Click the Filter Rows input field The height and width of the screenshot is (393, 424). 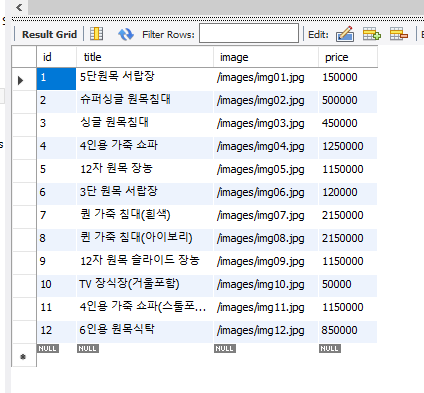coord(249,33)
